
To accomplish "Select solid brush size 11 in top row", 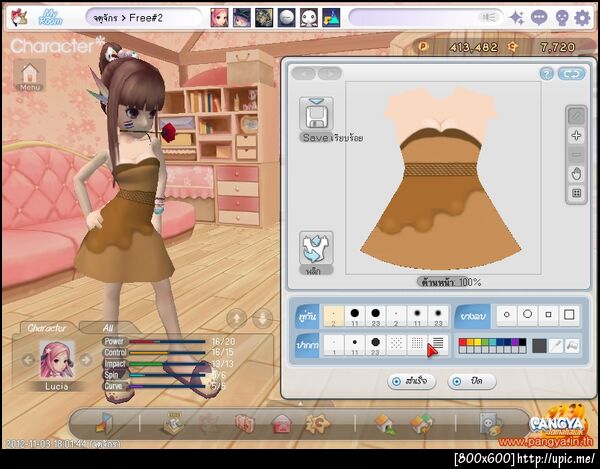I will tap(355, 316).
